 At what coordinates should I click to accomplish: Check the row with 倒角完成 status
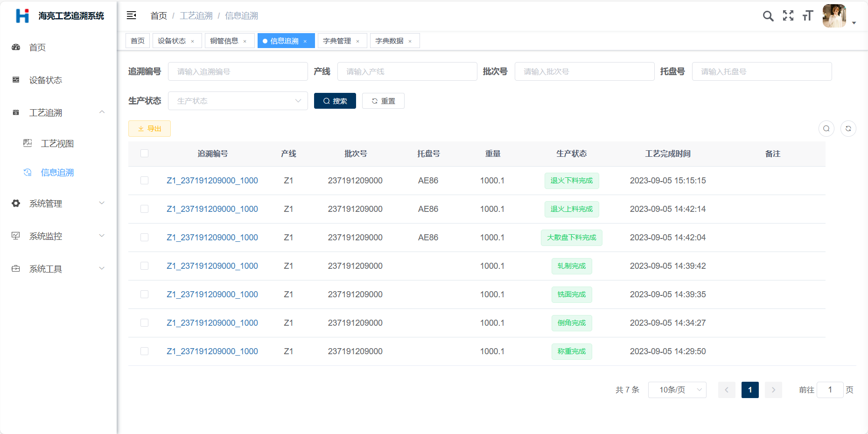145,323
